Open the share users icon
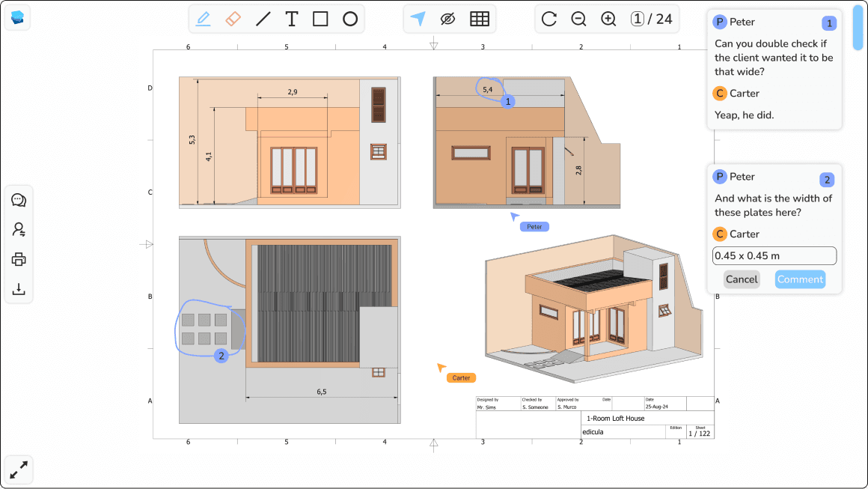This screenshot has width=868, height=489. point(19,229)
